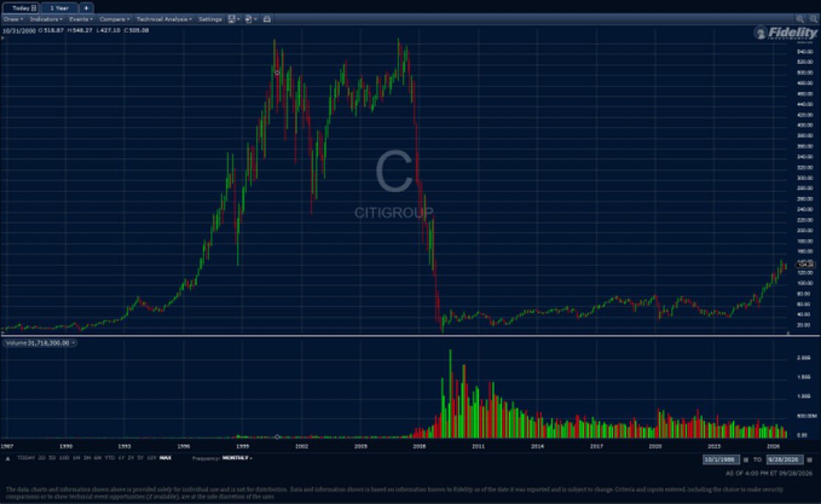Open chart Settings

[x=210, y=19]
